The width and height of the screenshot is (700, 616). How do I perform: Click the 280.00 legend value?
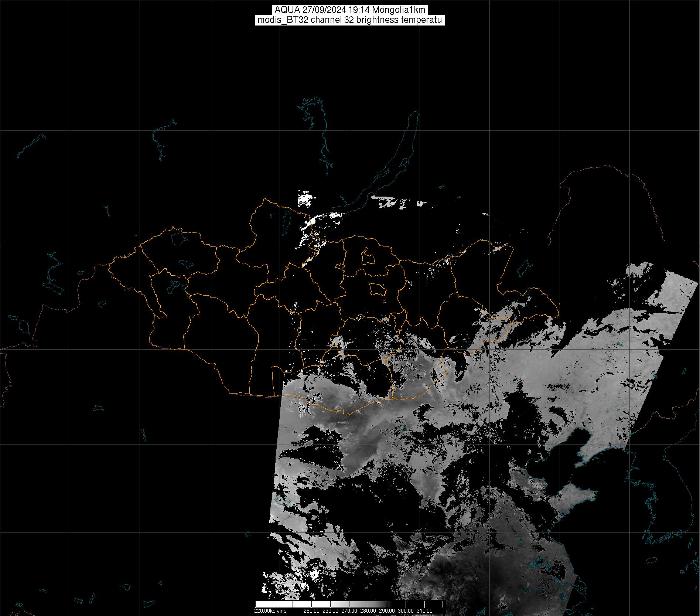368,611
